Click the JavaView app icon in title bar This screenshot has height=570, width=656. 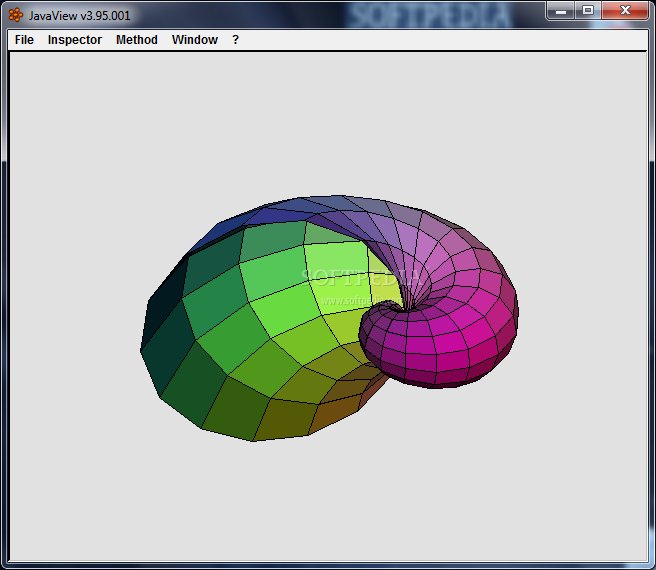pos(16,15)
